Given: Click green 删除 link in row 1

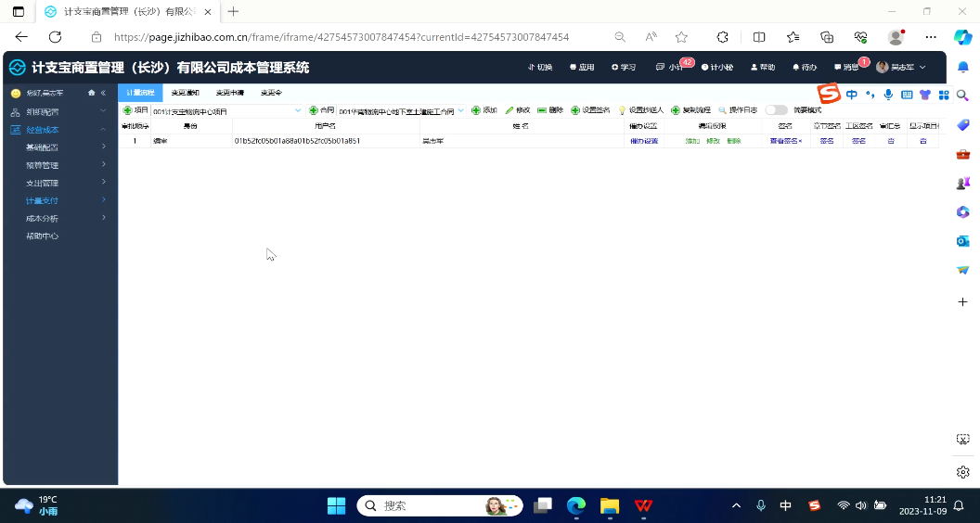Looking at the screenshot, I should click(734, 141).
